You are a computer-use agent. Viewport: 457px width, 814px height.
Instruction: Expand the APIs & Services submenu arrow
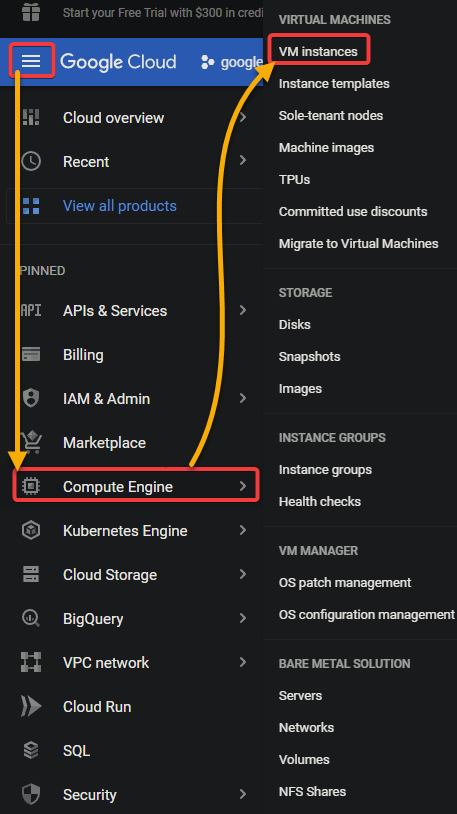point(243,310)
